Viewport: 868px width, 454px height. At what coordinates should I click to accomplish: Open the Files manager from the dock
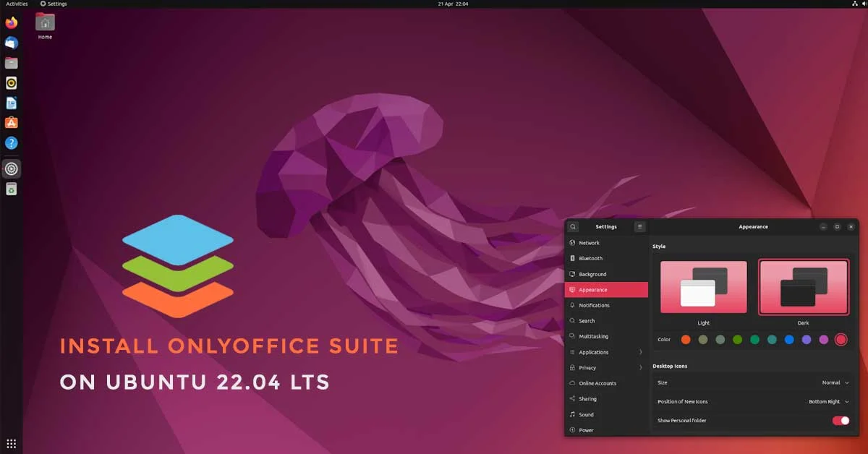coord(11,63)
